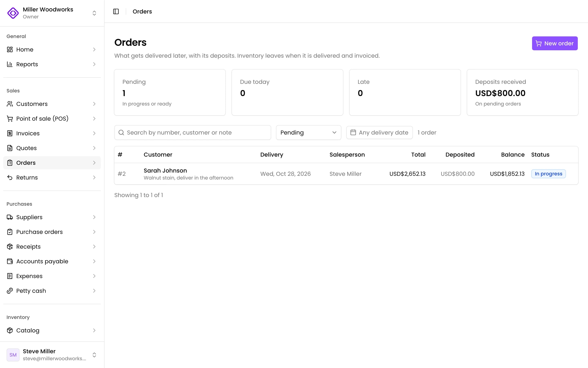The image size is (588, 368).
Task: Click the Point of sale cart icon
Action: tap(10, 119)
